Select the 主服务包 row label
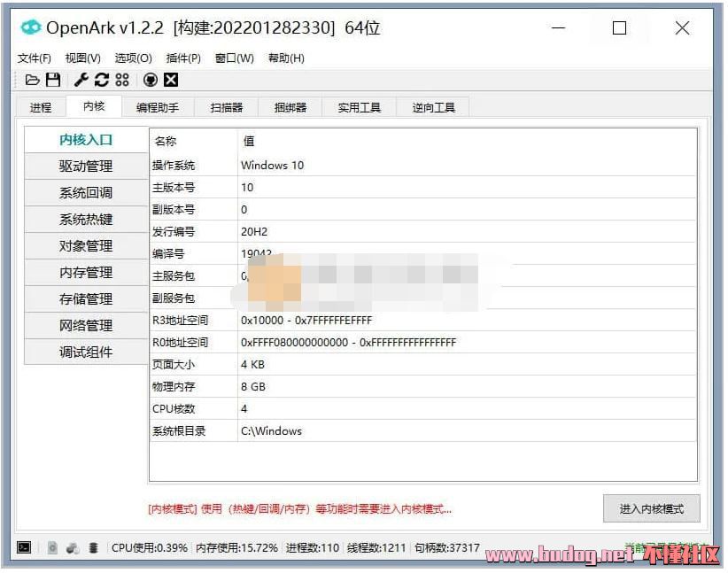The height and width of the screenshot is (573, 728). [x=174, y=276]
